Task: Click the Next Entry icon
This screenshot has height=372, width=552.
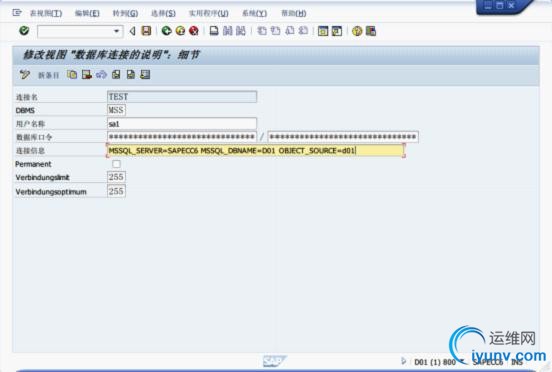Action: click(x=131, y=75)
